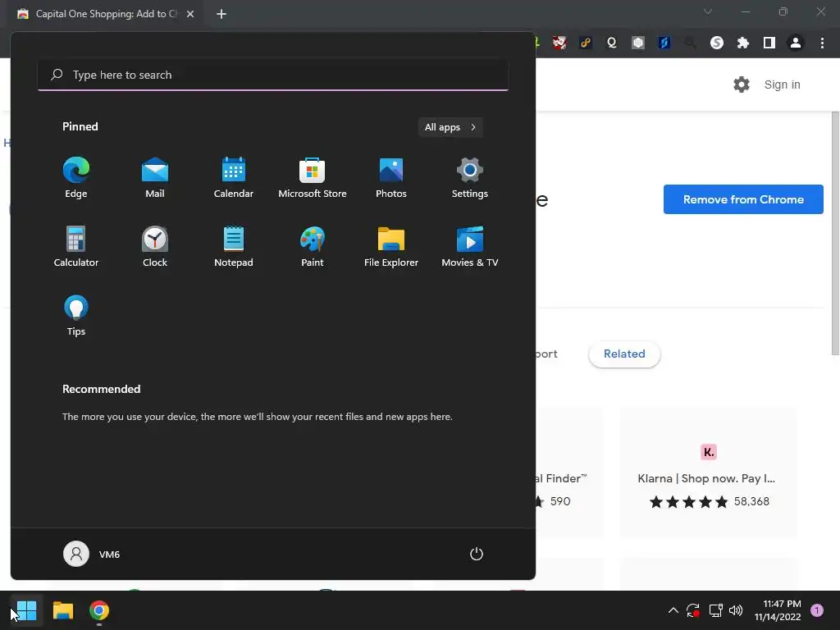Close the Capital One Shopping tab

coord(190,14)
